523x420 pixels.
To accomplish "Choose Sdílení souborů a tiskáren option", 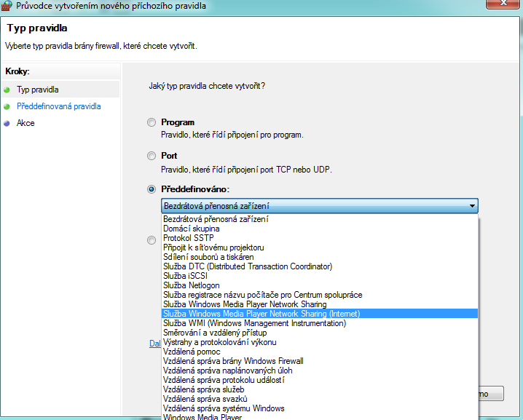I will click(x=320, y=257).
